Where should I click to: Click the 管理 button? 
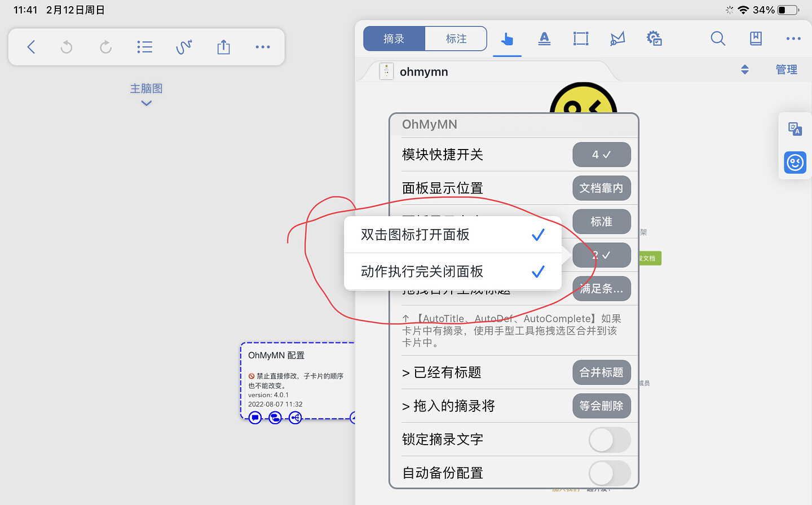[787, 69]
